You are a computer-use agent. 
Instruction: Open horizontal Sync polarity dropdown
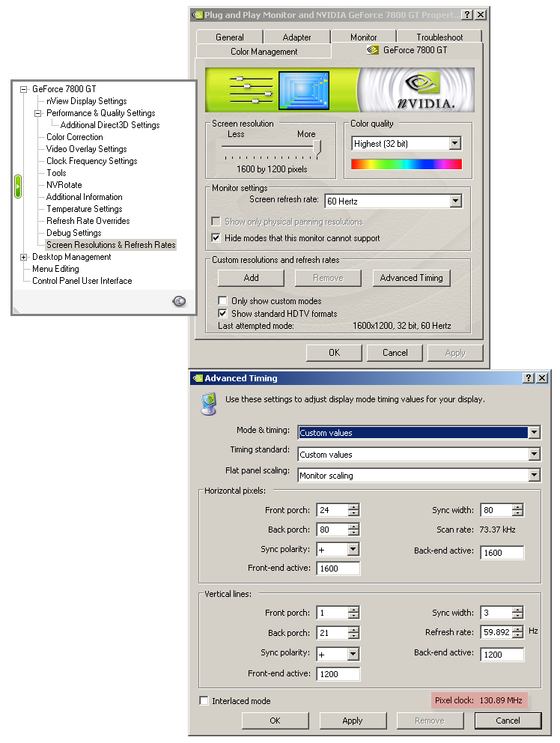click(x=353, y=549)
